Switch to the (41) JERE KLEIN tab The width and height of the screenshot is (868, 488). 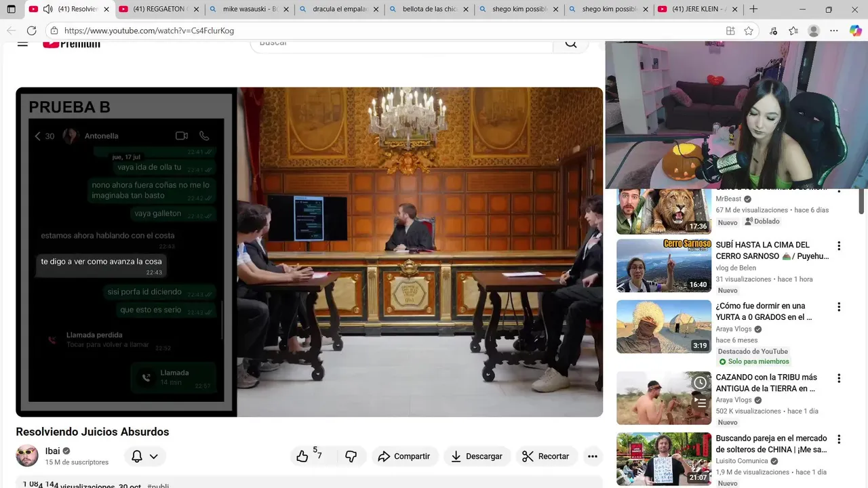(x=697, y=9)
